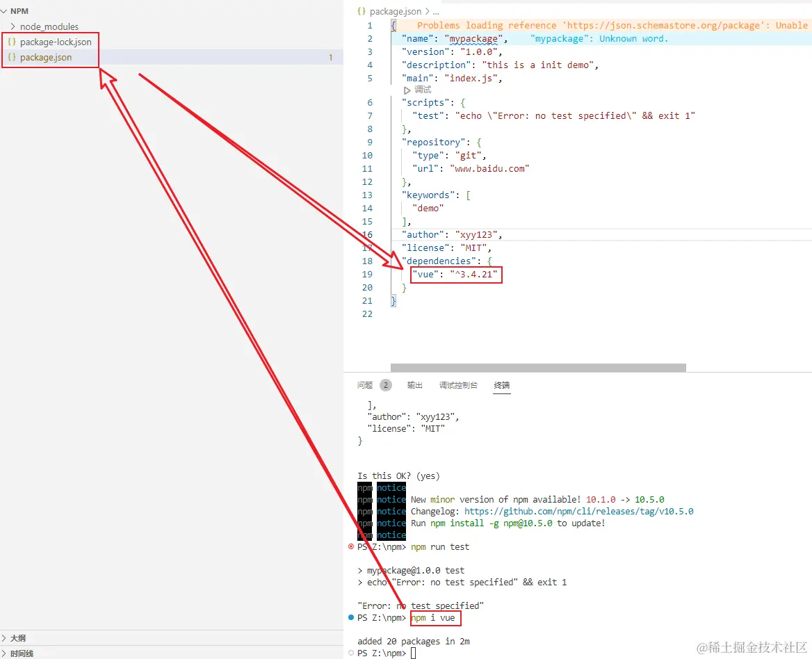
Task: Select package.json in the file tree
Action: [x=46, y=57]
